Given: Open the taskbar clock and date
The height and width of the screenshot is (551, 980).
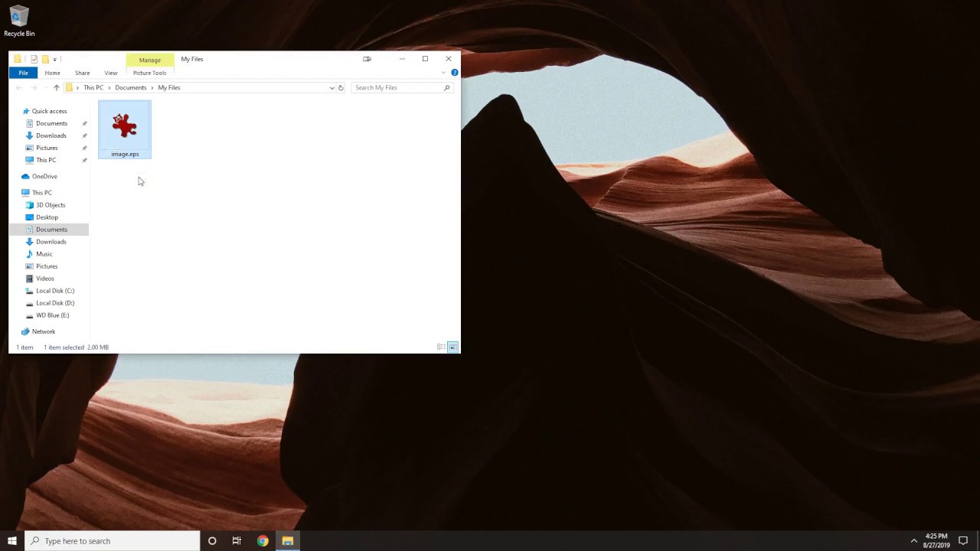Looking at the screenshot, I should coord(936,541).
